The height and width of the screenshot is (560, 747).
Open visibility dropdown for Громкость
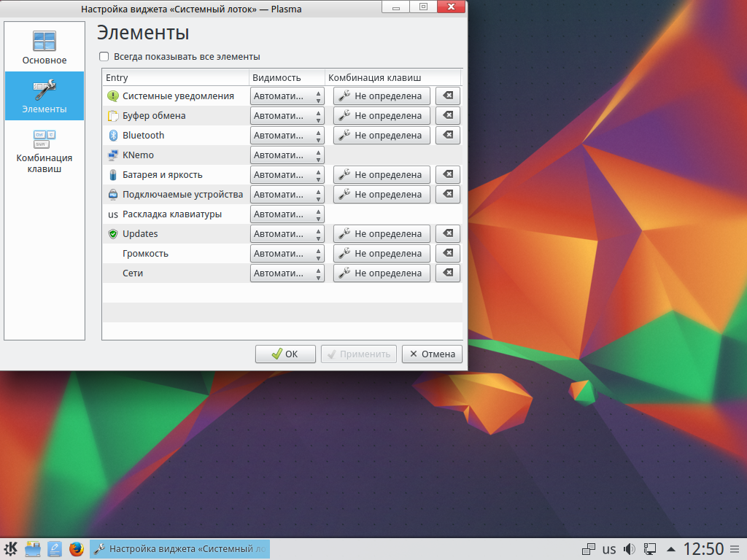287,253
